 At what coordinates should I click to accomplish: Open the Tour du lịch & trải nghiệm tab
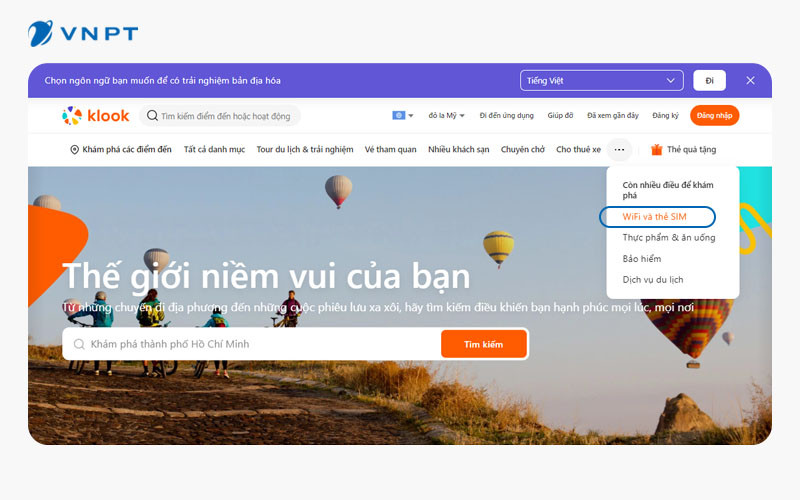pos(305,150)
